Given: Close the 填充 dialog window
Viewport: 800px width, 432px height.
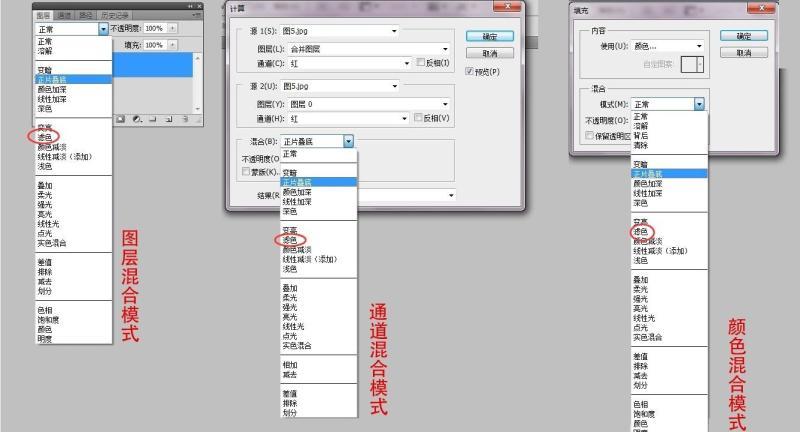Looking at the screenshot, I should 761,8.
